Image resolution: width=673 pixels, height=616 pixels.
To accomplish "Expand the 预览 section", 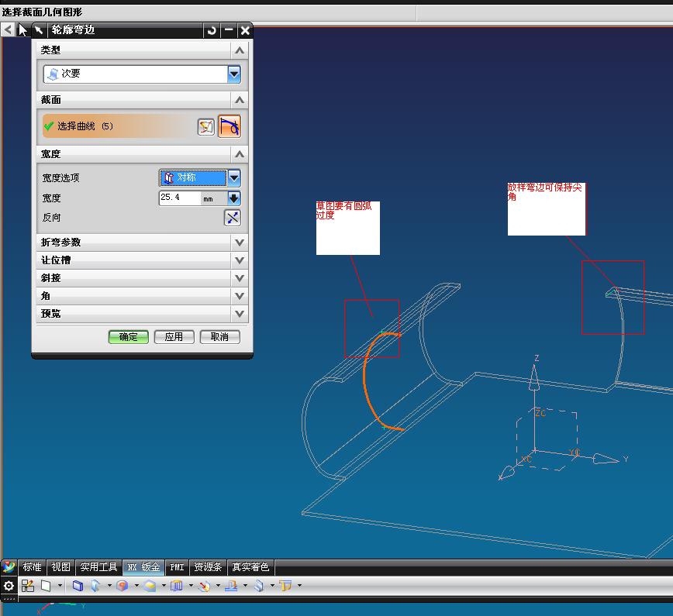I will point(240,314).
